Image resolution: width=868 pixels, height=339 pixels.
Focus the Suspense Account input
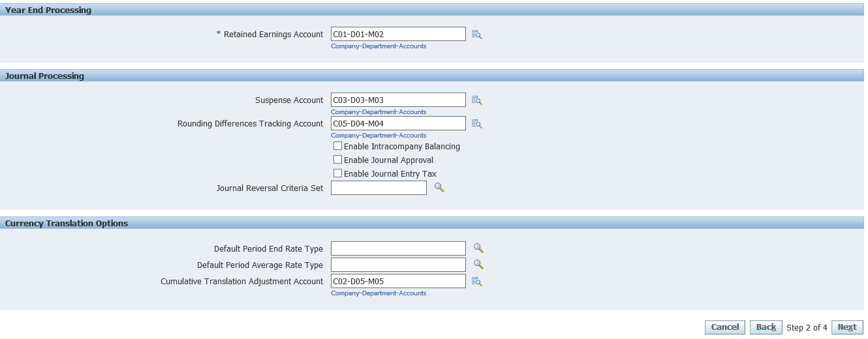[398, 100]
